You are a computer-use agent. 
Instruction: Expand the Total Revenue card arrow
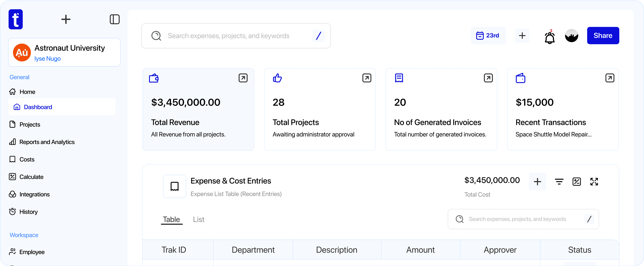point(243,78)
